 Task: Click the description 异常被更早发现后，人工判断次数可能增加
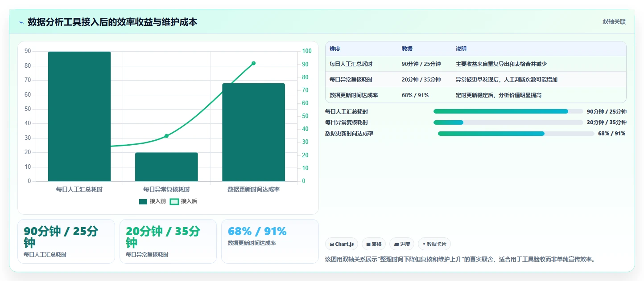[507, 80]
